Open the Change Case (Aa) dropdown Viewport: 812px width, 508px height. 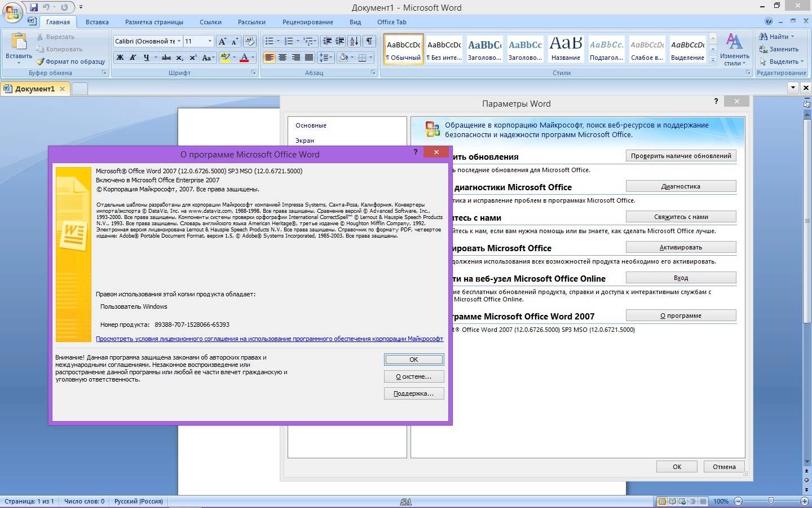coord(208,58)
